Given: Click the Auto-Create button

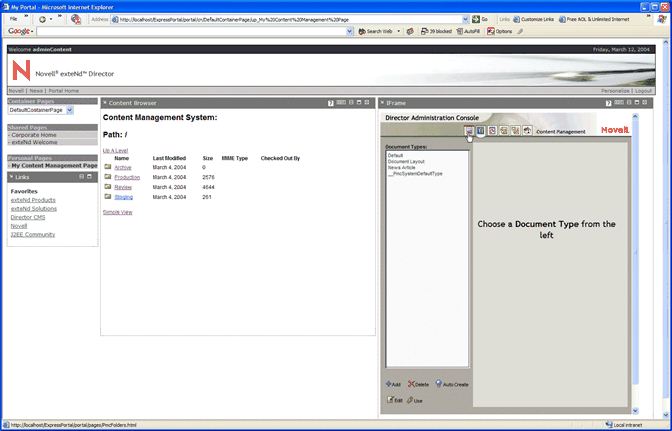Looking at the screenshot, I should (452, 384).
